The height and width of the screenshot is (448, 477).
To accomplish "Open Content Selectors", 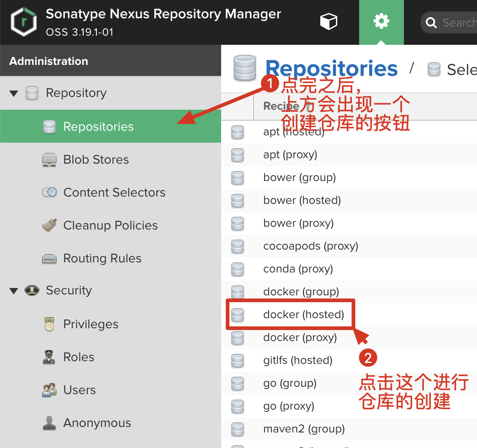I will pyautogui.click(x=114, y=192).
